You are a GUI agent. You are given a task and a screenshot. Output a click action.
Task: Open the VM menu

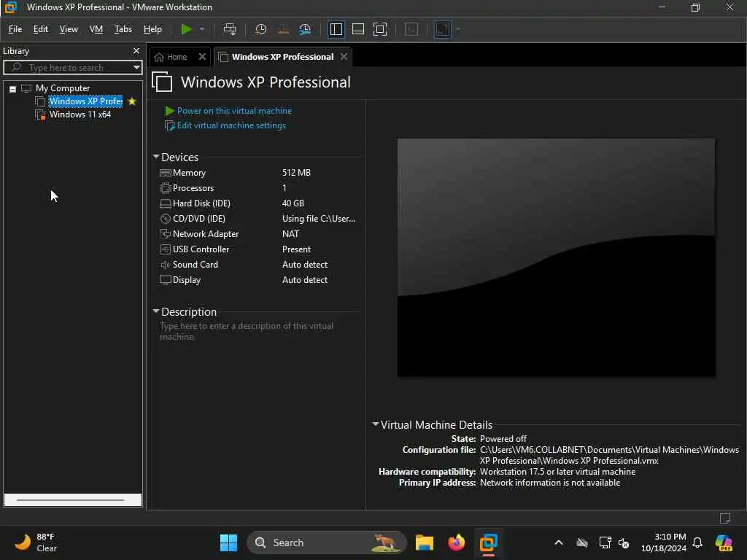click(96, 29)
